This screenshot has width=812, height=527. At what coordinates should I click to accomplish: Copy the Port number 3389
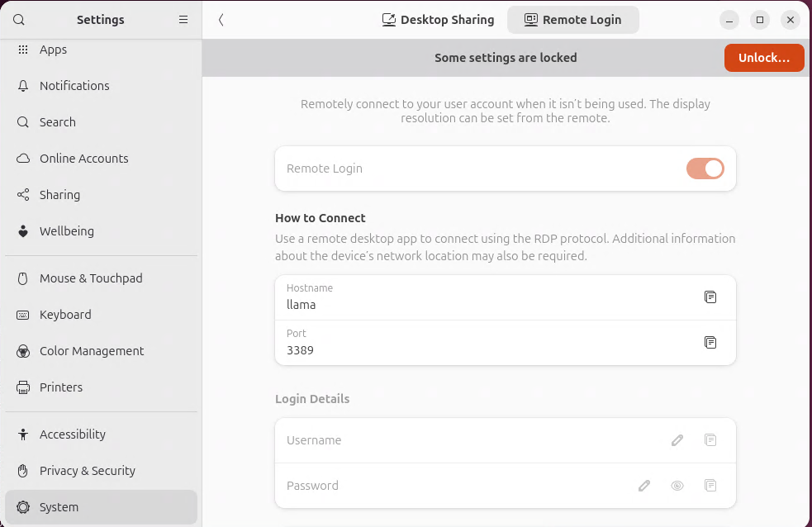tap(710, 343)
